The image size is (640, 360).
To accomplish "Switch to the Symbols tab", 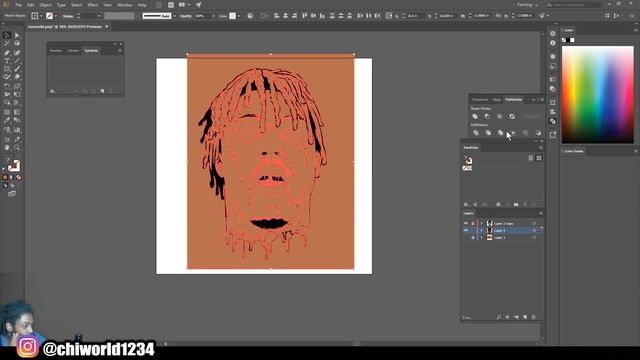I will coord(91,51).
